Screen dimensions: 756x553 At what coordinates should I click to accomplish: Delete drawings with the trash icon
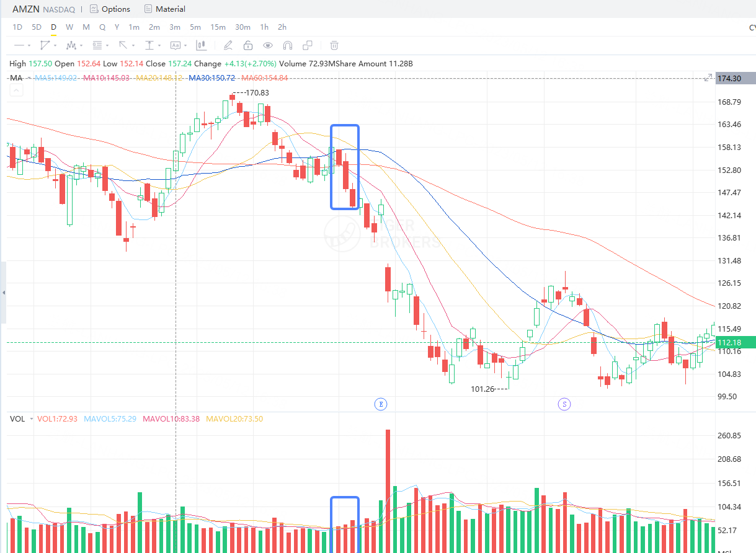[x=334, y=45]
